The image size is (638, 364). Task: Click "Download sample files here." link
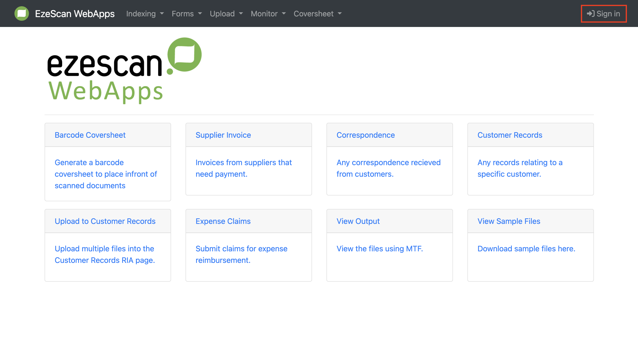526,249
